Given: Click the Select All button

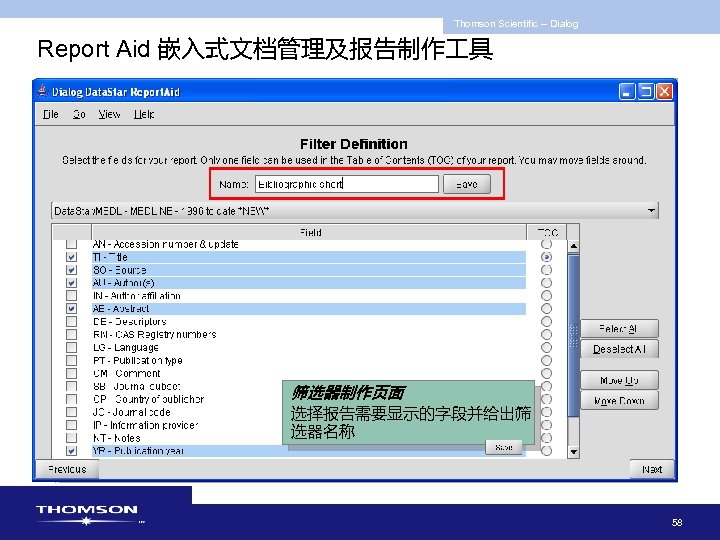Looking at the screenshot, I should 619,328.
